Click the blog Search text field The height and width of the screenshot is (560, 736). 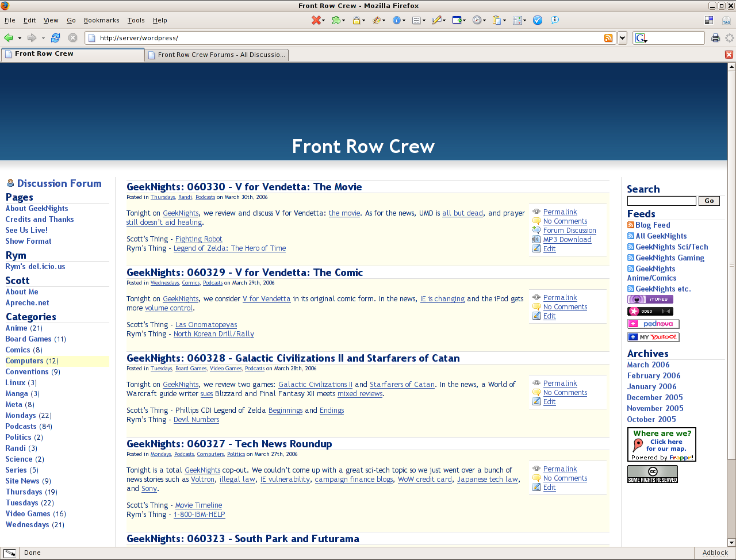coord(661,201)
